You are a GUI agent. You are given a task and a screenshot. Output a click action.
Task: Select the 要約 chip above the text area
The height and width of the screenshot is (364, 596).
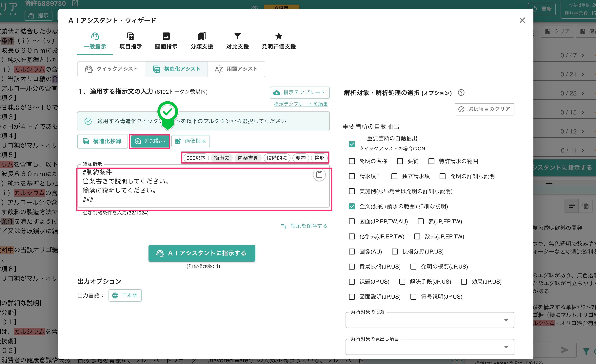click(x=301, y=158)
